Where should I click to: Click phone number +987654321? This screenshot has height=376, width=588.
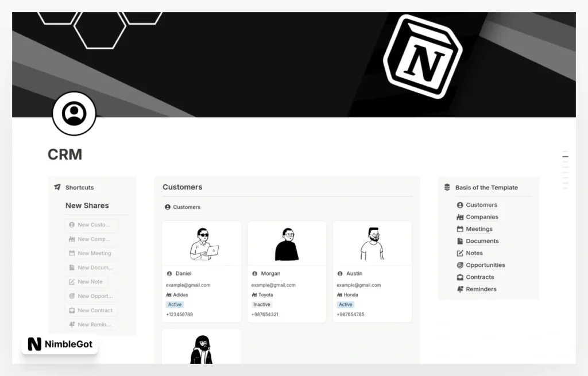(265, 315)
